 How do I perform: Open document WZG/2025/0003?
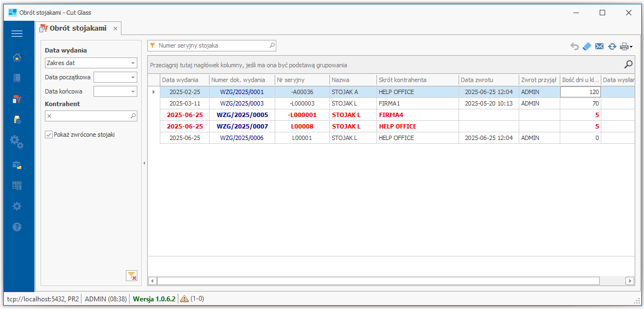point(242,103)
